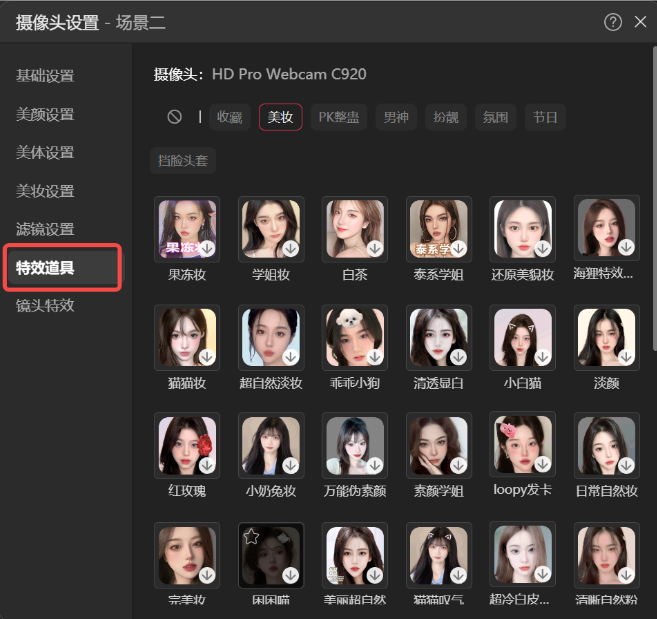This screenshot has height=619, width=657.
Task: Open 美颜设置 in the sidebar
Action: click(45, 114)
